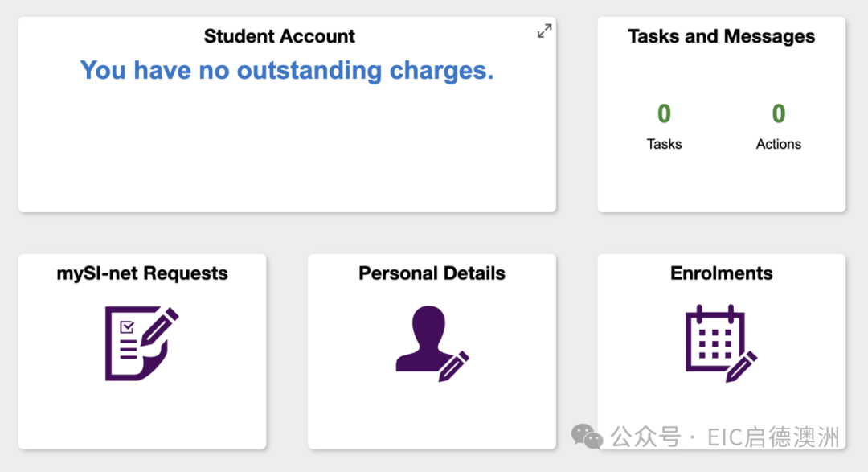Select the Actions count of zero

[x=778, y=113]
